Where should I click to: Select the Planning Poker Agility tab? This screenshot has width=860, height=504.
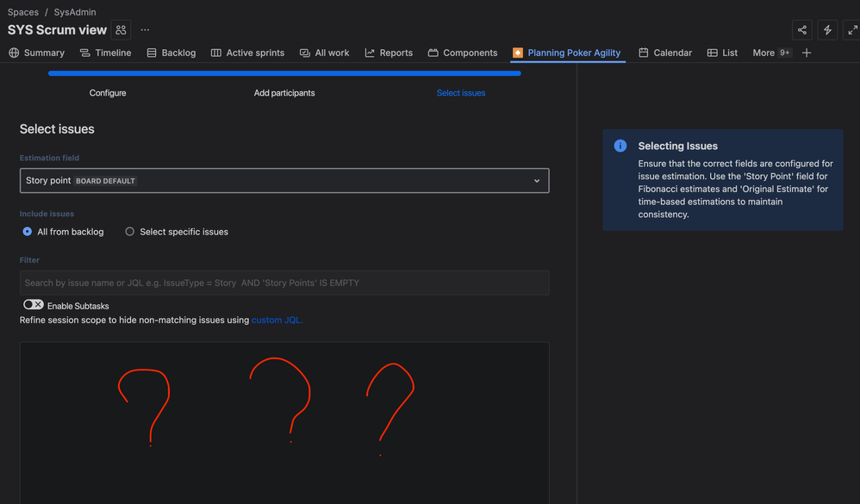566,53
